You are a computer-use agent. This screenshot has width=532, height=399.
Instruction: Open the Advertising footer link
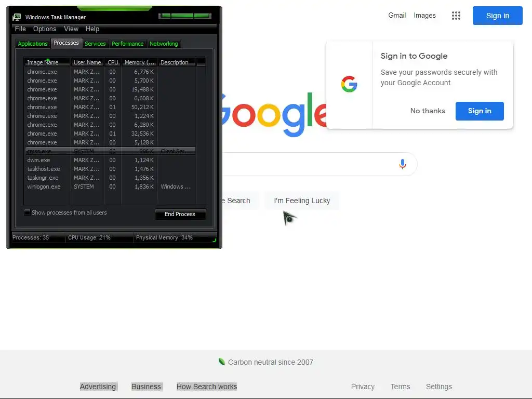coord(98,387)
